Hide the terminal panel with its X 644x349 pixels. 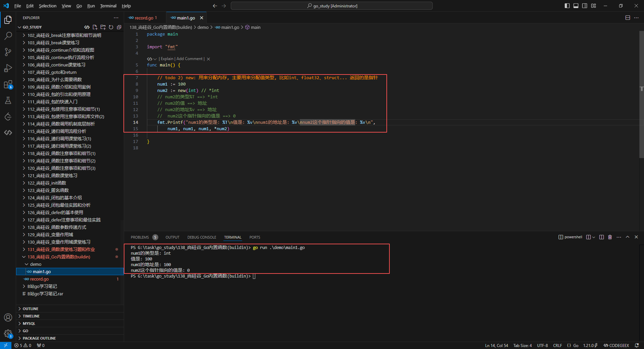click(x=636, y=237)
